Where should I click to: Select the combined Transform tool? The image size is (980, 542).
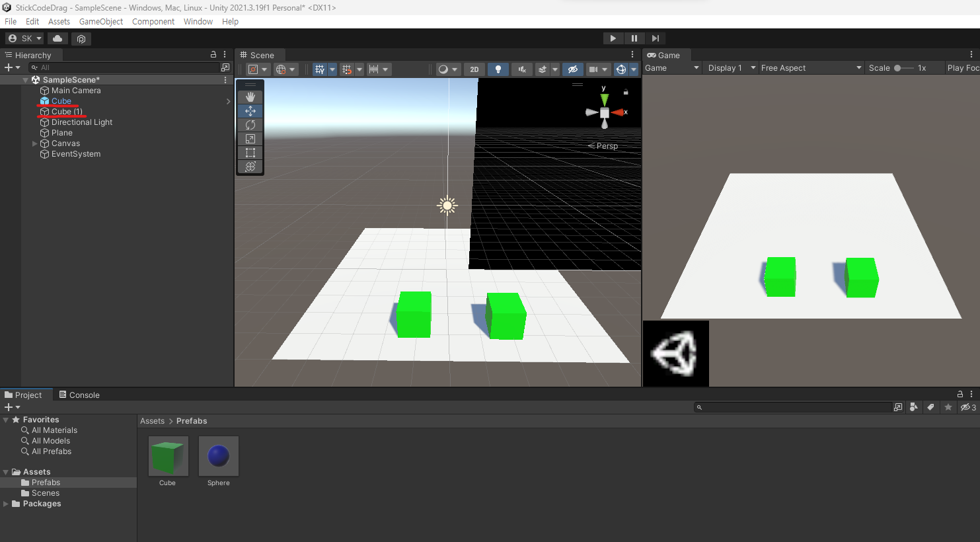(250, 167)
